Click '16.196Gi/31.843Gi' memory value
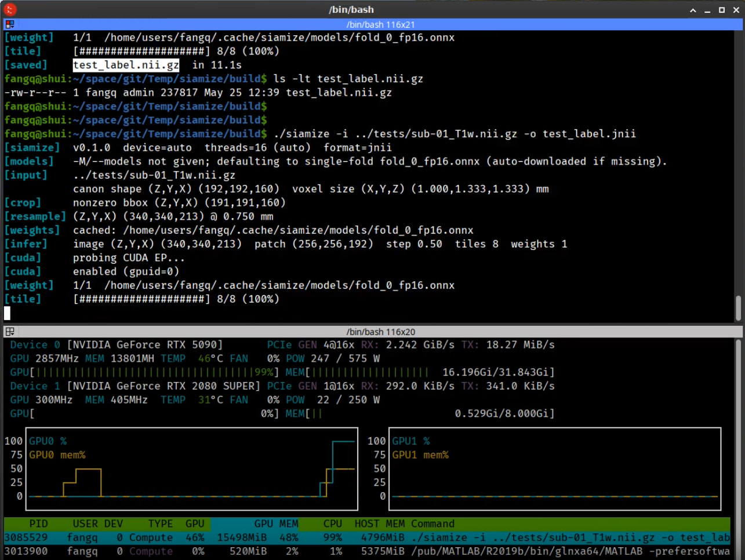745x560 pixels. (496, 372)
